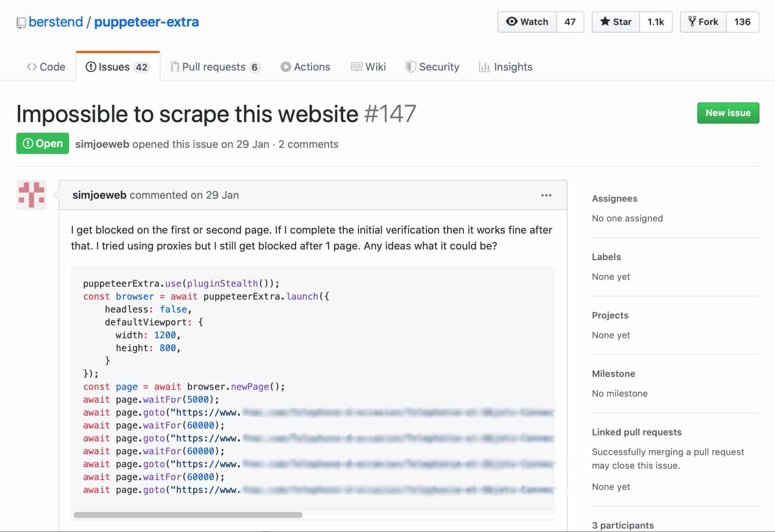775x532 pixels.
Task: Click the green New issue button
Action: click(x=728, y=113)
